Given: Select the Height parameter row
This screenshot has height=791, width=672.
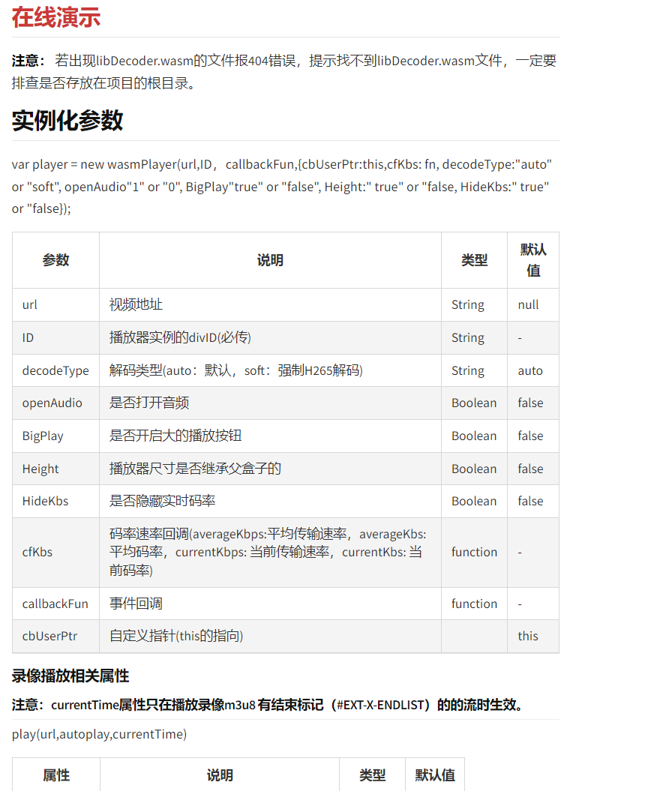Looking at the screenshot, I should pos(40,468).
